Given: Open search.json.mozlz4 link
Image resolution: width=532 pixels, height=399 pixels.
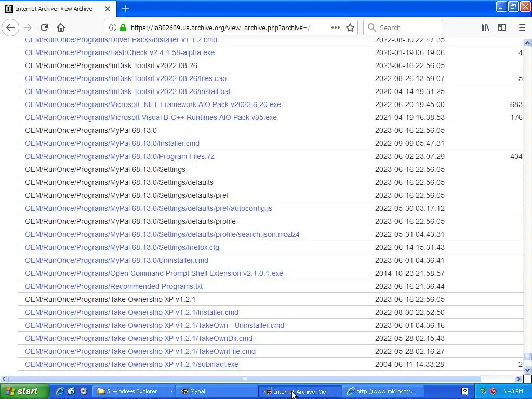Looking at the screenshot, I should (x=162, y=234).
